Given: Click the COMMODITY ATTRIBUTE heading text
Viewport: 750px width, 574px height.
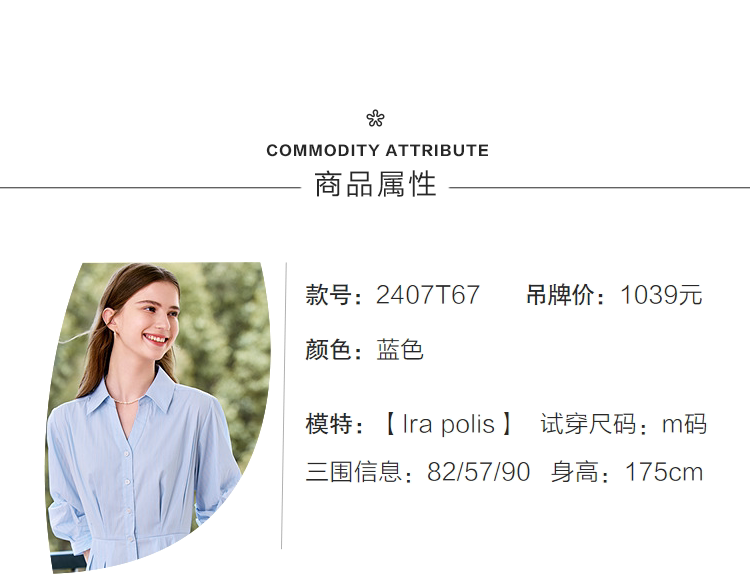Looking at the screenshot, I should (377, 151).
